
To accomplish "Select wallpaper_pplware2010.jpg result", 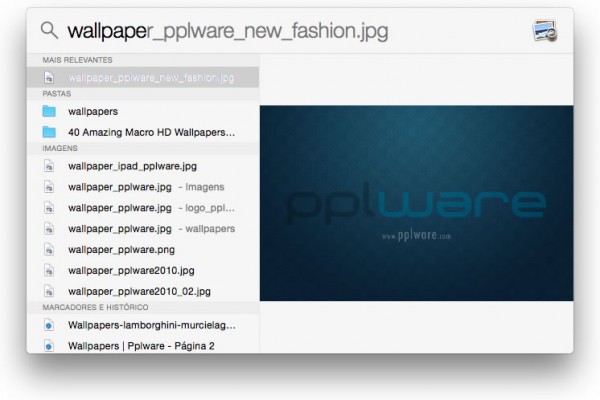I will click(x=143, y=270).
